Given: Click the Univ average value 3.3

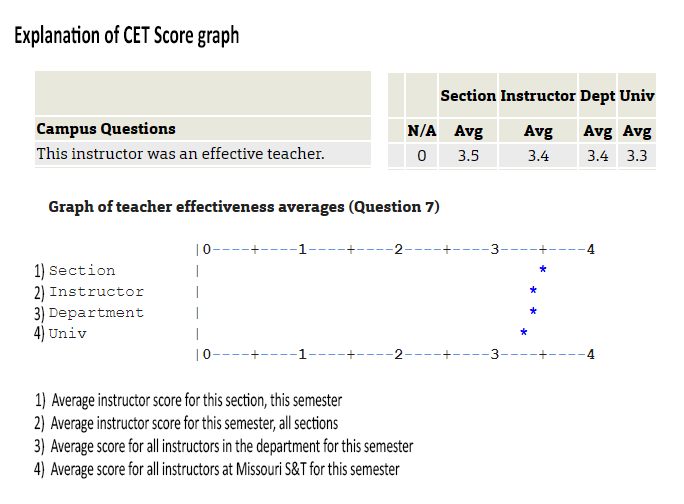Looking at the screenshot, I should (x=637, y=156).
